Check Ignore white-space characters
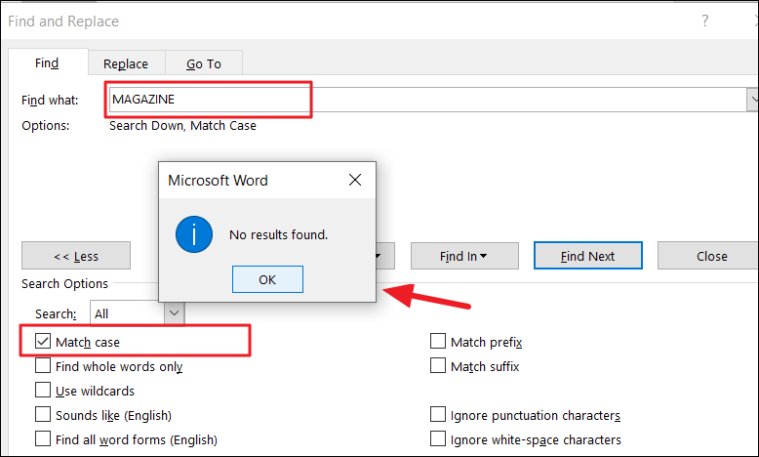 coord(438,438)
